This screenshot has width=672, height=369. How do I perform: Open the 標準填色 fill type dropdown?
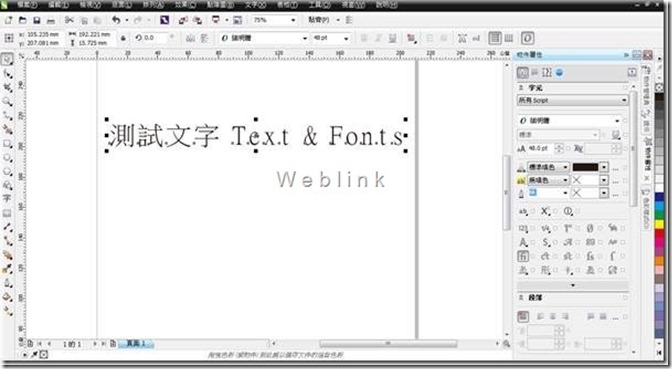coord(548,167)
